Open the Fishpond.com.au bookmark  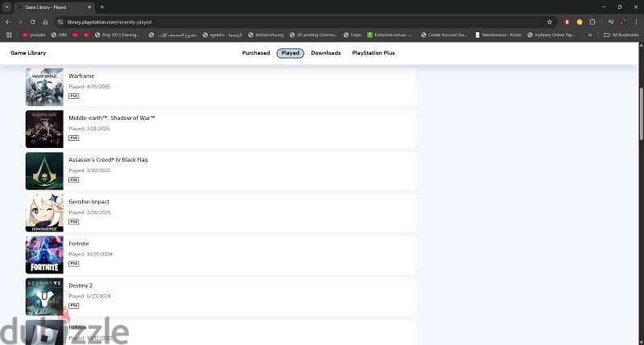390,35
